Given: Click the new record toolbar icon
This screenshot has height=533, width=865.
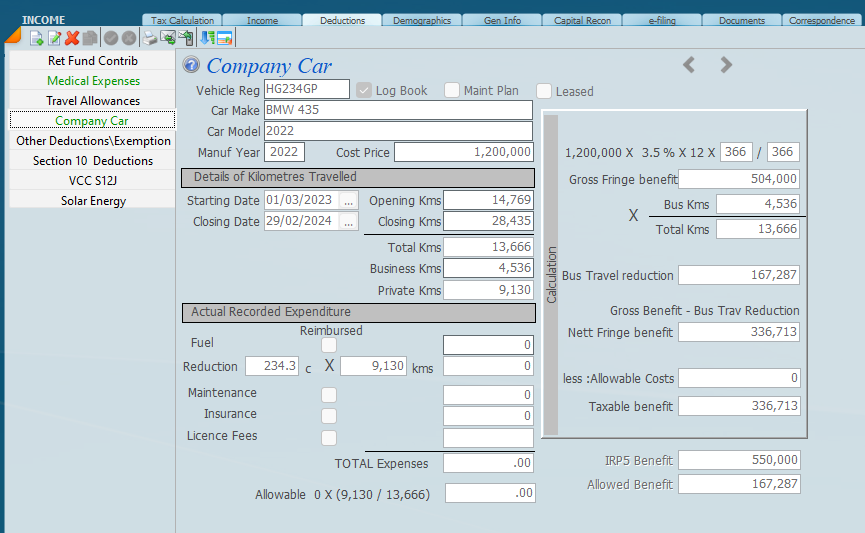Looking at the screenshot, I should 36,38.
